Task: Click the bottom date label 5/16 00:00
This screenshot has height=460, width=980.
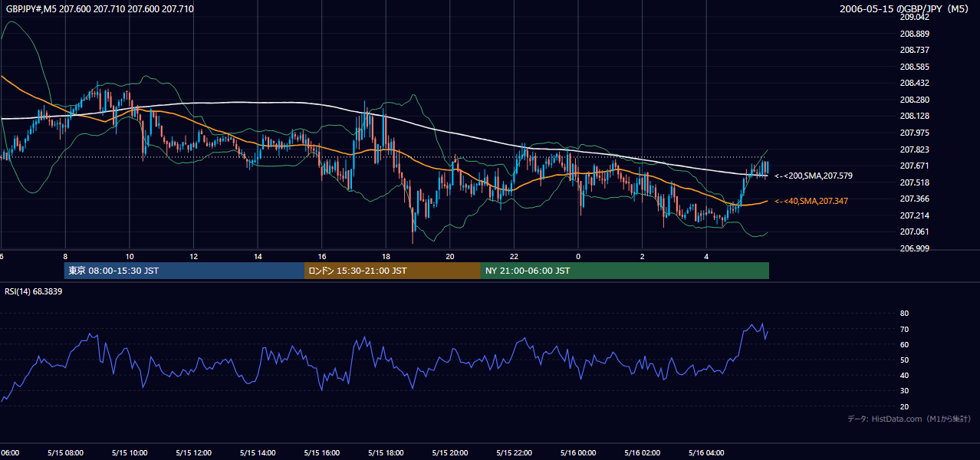Action: (x=578, y=452)
